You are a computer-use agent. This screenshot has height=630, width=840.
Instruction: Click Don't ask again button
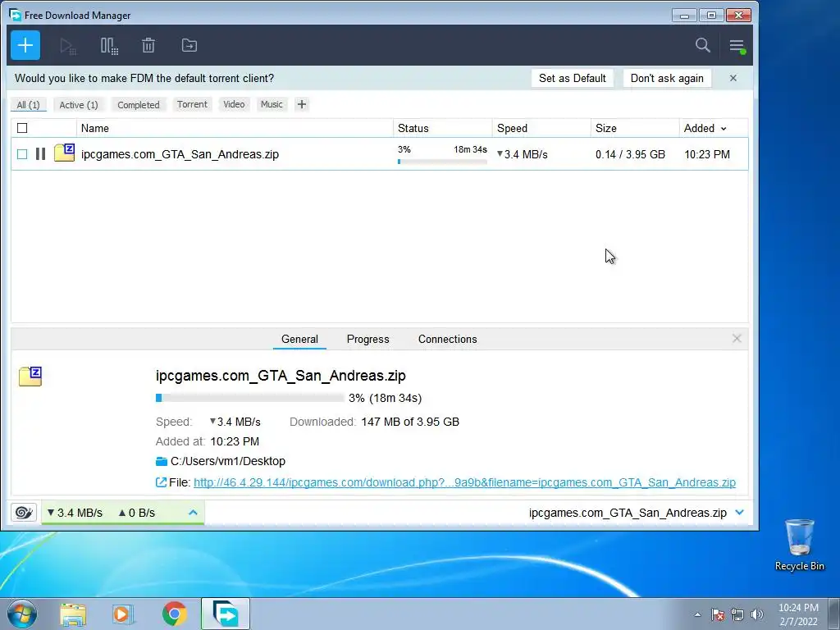pos(667,78)
